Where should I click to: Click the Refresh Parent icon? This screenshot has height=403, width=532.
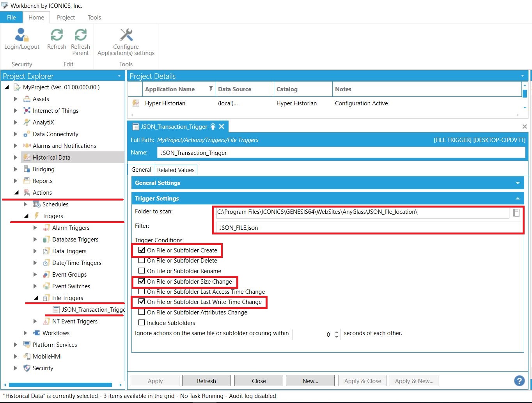pos(80,35)
